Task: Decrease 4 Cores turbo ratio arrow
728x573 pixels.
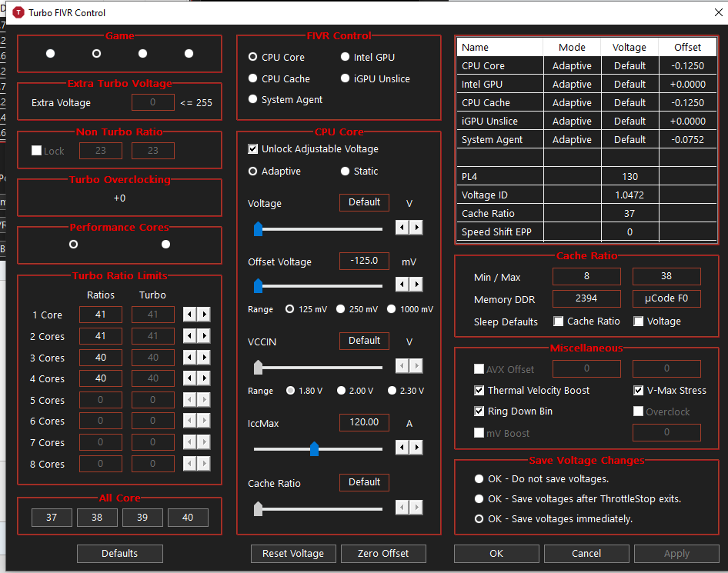Action: tap(189, 378)
